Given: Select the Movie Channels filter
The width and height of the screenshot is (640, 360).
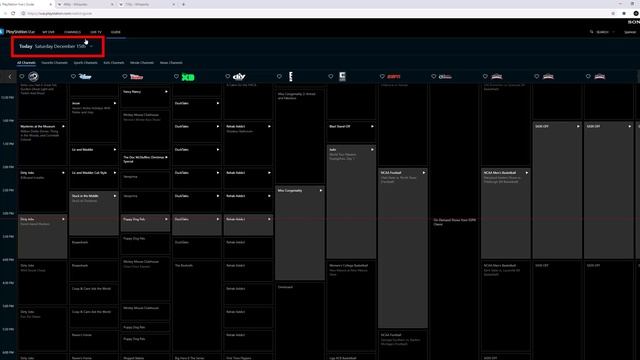Looking at the screenshot, I should 142,63.
